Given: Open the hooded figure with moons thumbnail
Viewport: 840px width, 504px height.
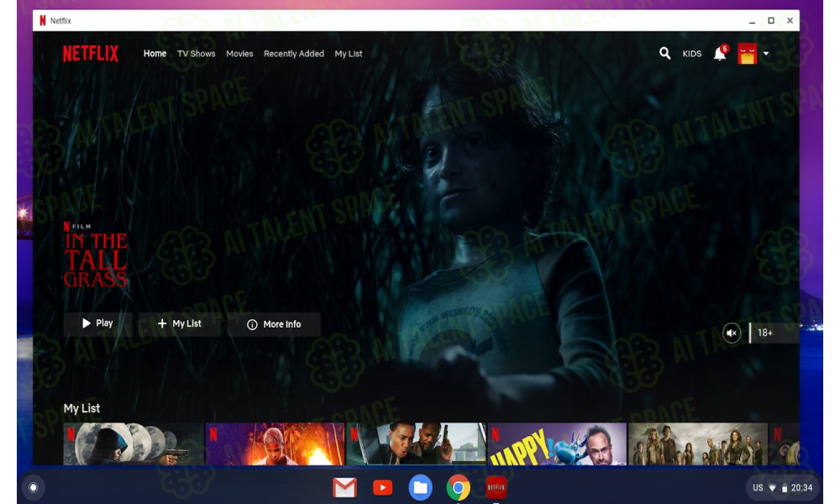Looking at the screenshot, I should (x=134, y=444).
